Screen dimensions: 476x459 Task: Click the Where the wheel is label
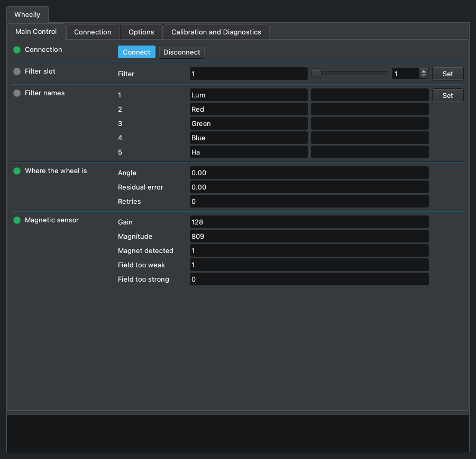(x=56, y=171)
